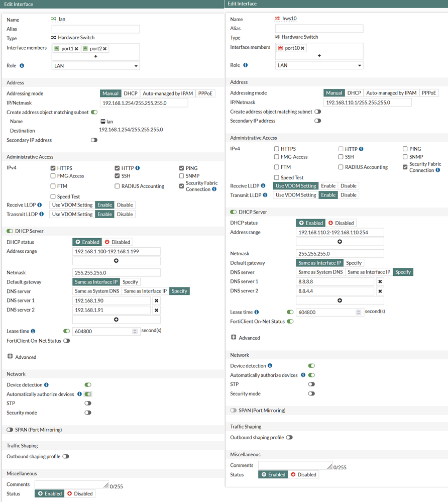Click HTTP info icon in lan panel

[138, 168]
